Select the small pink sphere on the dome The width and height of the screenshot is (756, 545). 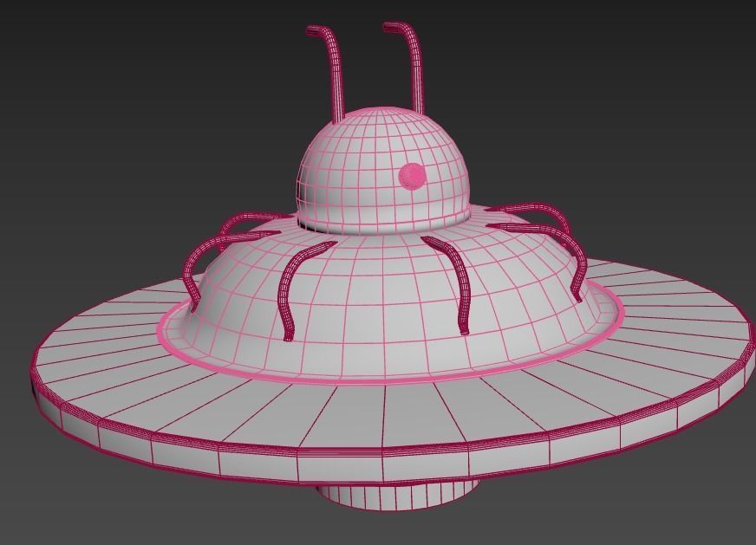412,177
